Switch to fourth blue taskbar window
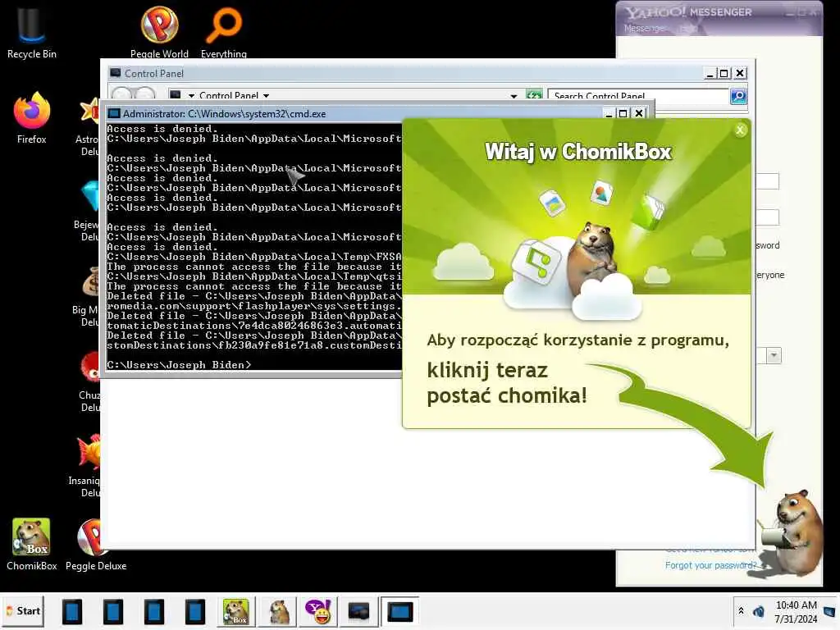This screenshot has width=840, height=630. click(x=195, y=611)
